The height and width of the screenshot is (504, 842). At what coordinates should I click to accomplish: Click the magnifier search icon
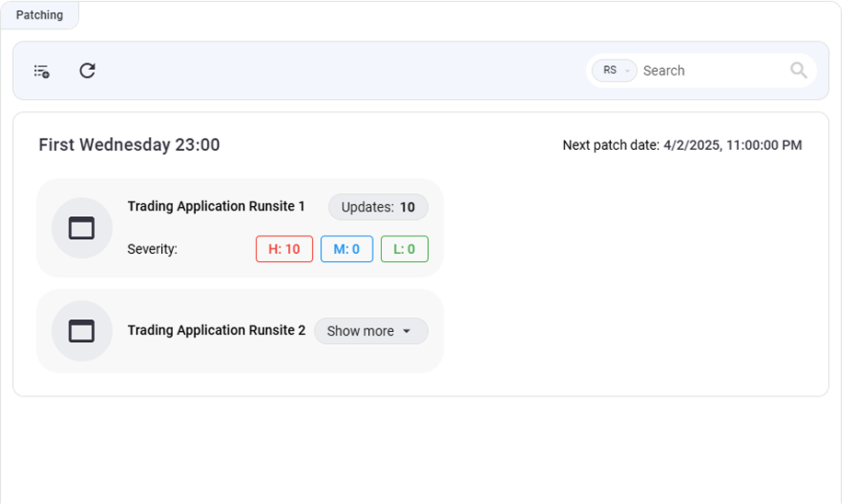point(799,70)
